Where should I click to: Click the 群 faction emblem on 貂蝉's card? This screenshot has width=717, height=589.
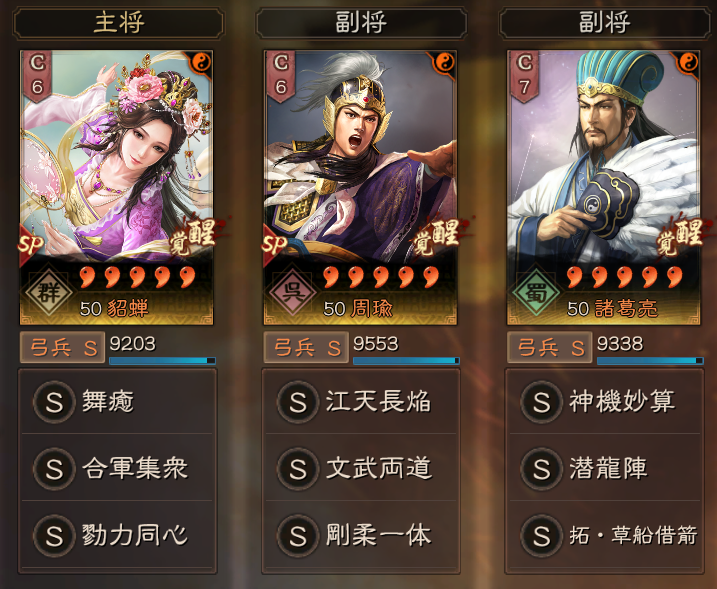[48, 292]
